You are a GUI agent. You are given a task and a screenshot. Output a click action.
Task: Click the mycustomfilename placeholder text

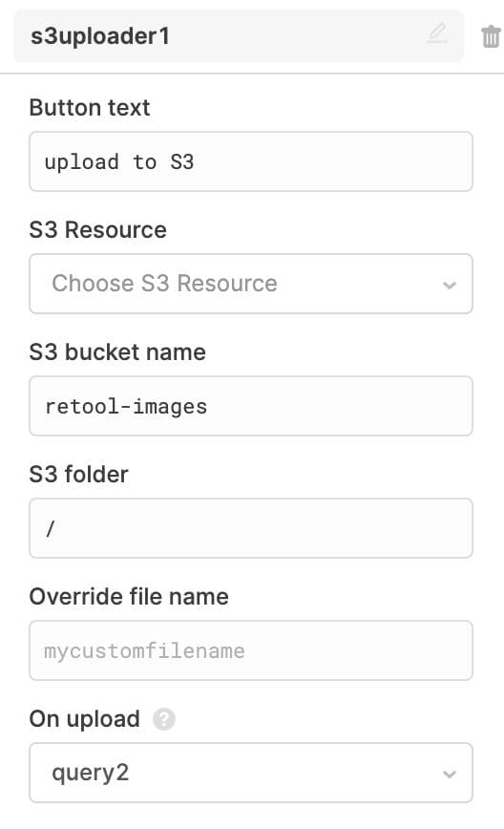144,651
